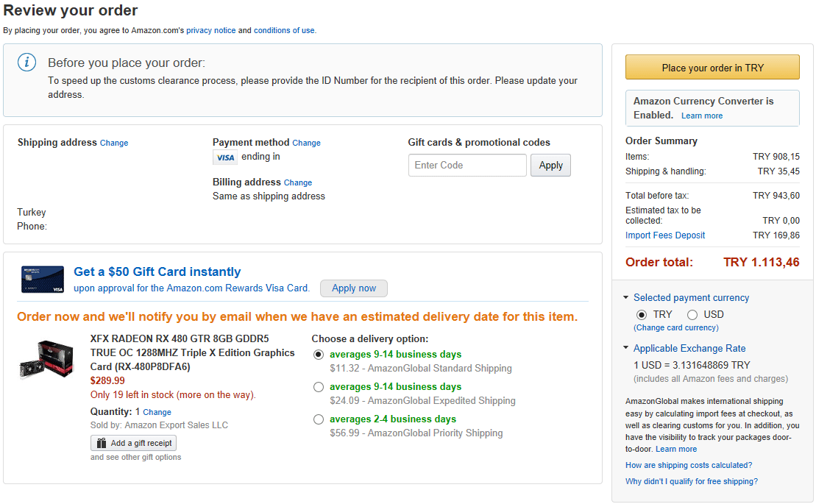Collapse the Applicable Exchange Rate section
Viewport: 816px width, 504px height.
coord(626,349)
